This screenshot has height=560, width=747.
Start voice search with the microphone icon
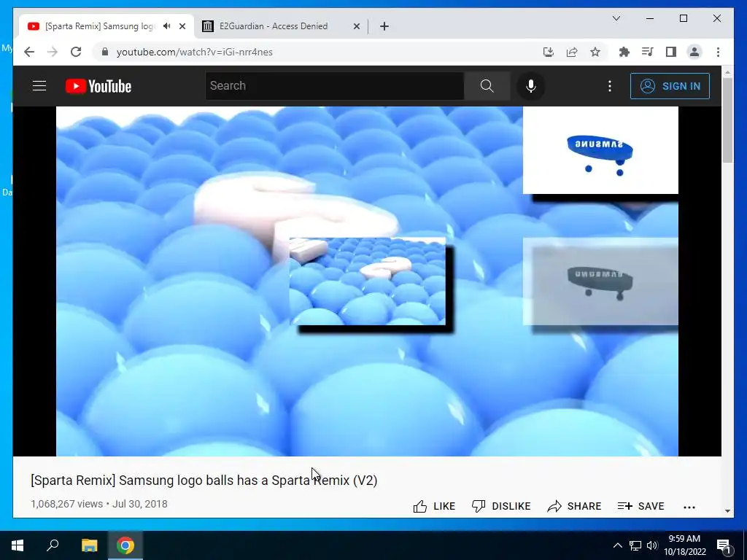pyautogui.click(x=531, y=86)
